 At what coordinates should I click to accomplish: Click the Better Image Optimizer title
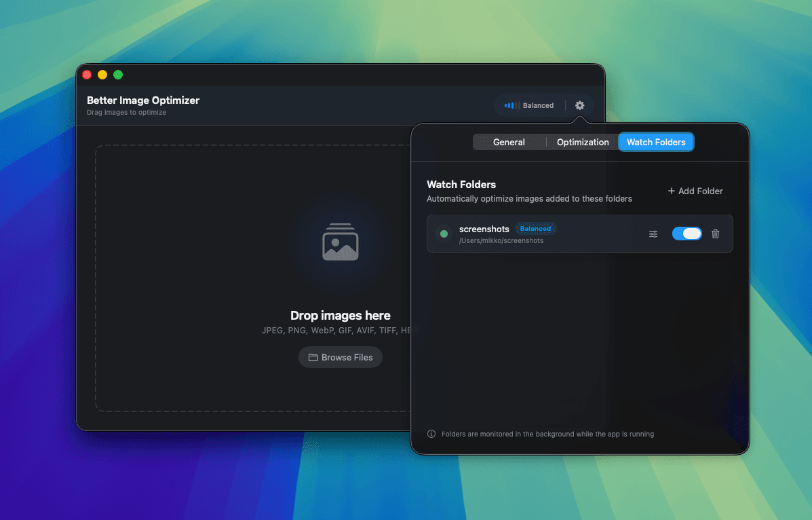coord(142,100)
